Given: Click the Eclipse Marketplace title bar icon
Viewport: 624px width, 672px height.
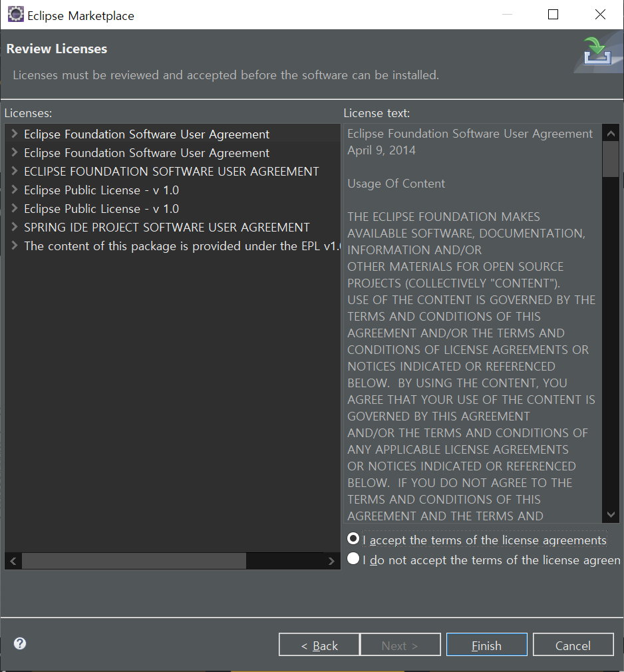Looking at the screenshot, I should click(16, 14).
